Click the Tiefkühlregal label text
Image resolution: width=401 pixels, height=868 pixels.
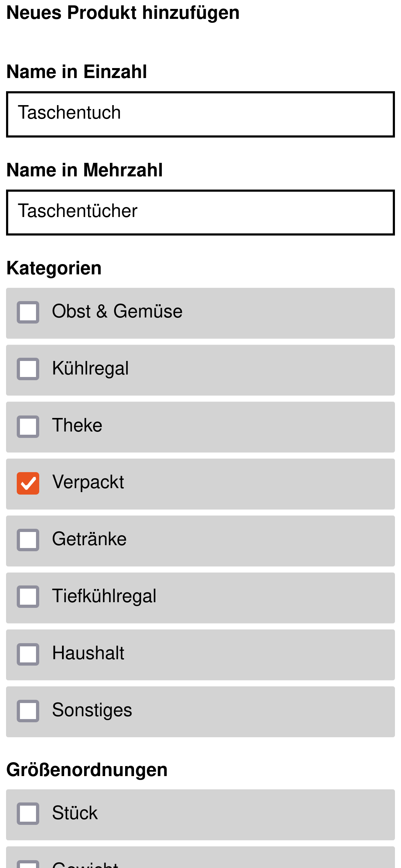pos(104,596)
